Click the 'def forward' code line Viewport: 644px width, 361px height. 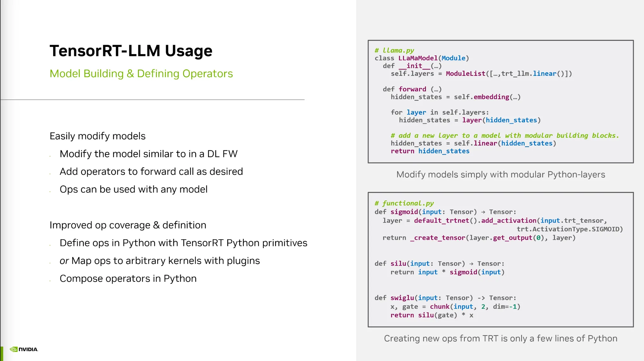412,89
